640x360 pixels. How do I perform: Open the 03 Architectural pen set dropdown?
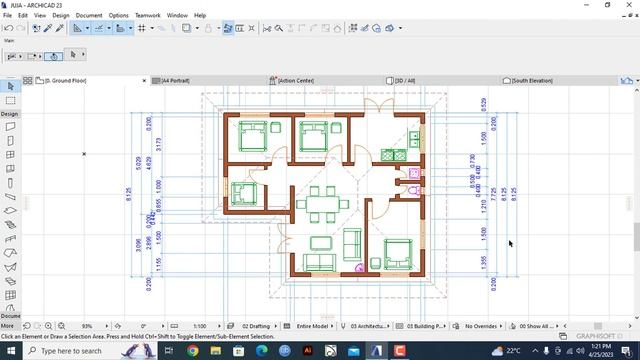388,326
